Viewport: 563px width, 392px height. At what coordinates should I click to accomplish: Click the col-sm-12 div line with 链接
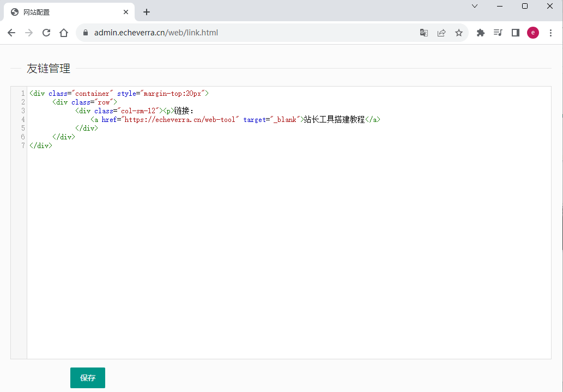coord(135,111)
